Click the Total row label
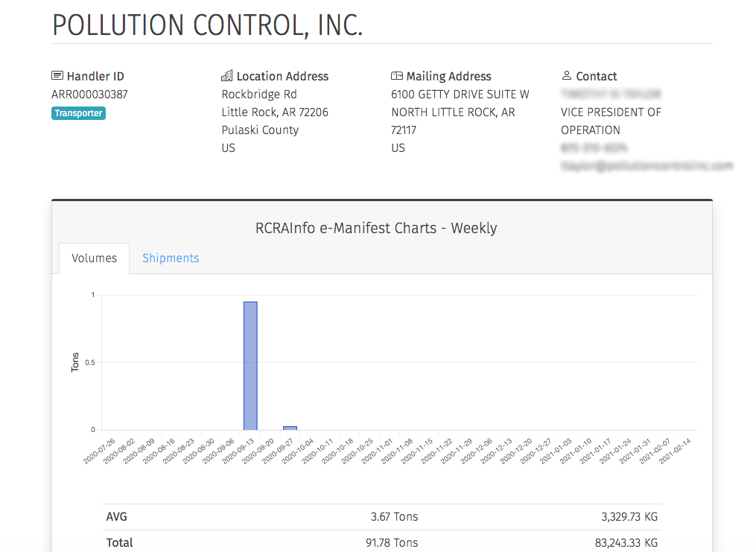Screen dimensions: 756x552 tap(120, 543)
